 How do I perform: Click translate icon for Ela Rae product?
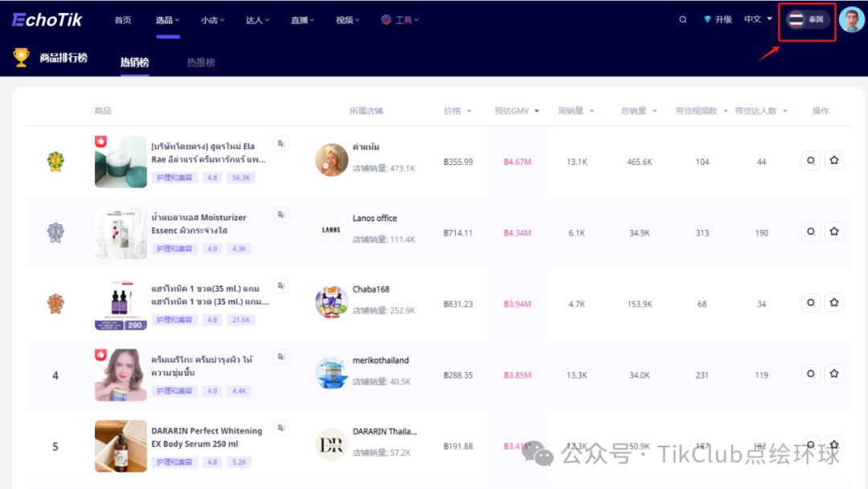click(x=281, y=143)
